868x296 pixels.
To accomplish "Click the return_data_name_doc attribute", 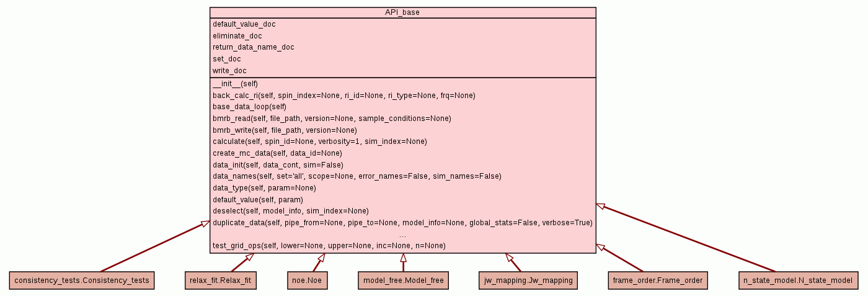I will point(253,47).
